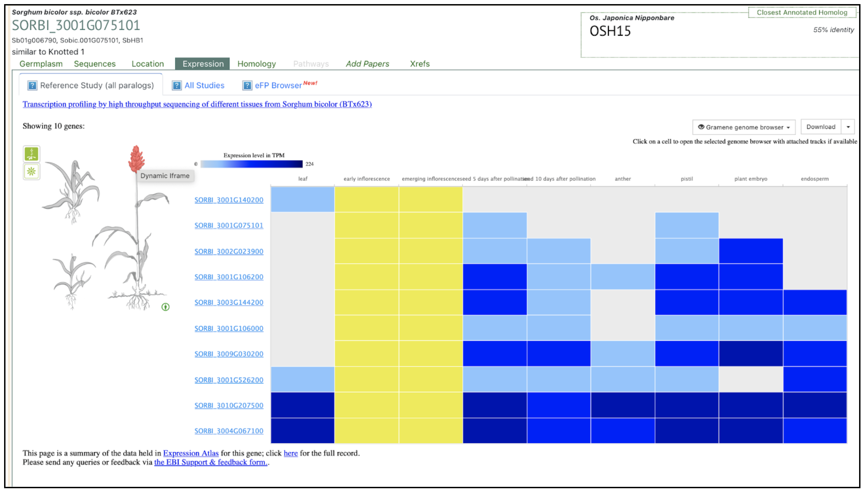Click the early inflorescence column header

(367, 179)
